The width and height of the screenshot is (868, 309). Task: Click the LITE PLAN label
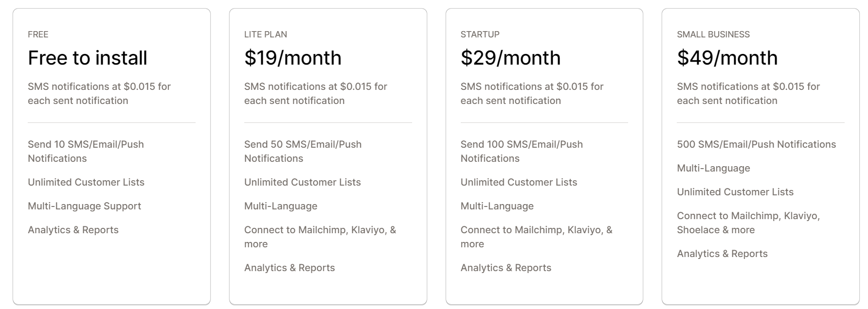point(266,34)
